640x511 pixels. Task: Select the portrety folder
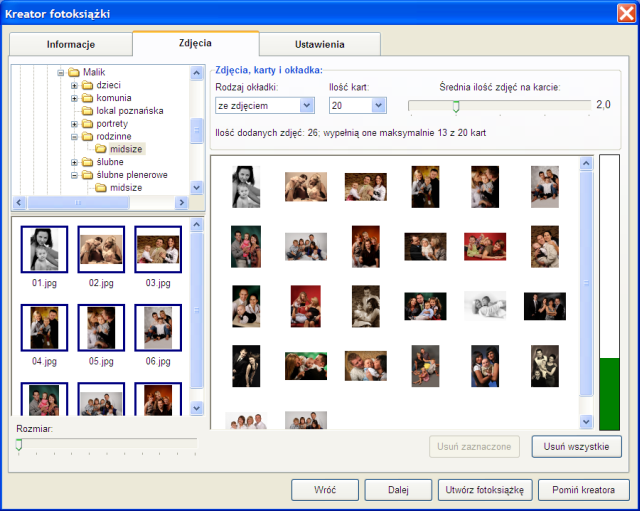112,124
